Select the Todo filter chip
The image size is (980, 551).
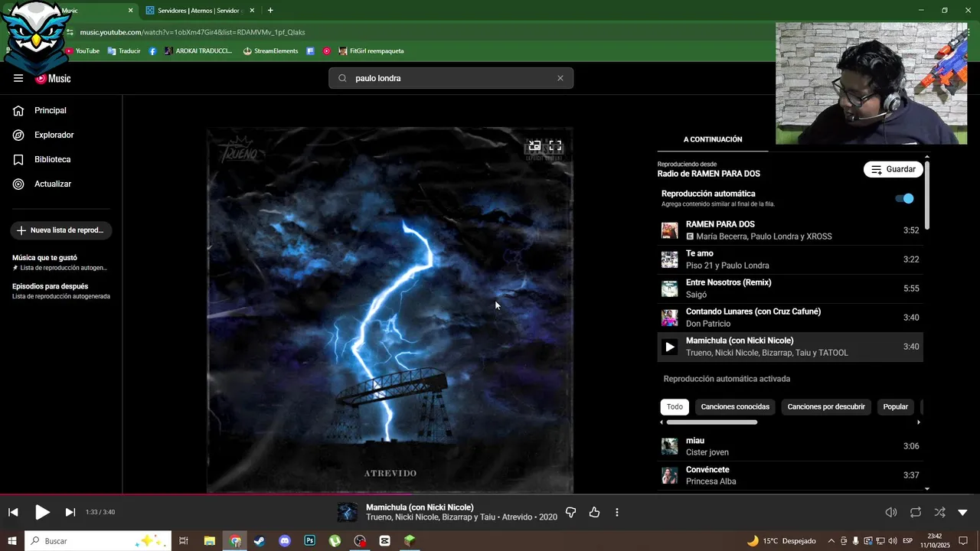tap(675, 406)
